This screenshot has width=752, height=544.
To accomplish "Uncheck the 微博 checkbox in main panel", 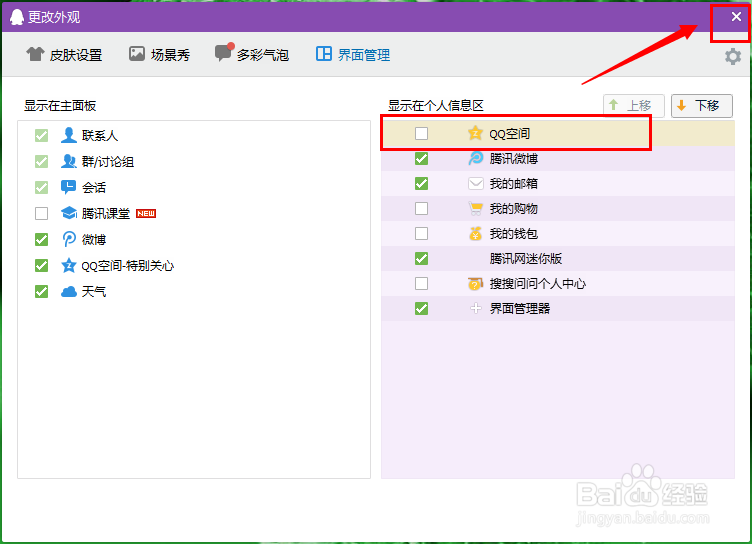I will click(42, 239).
